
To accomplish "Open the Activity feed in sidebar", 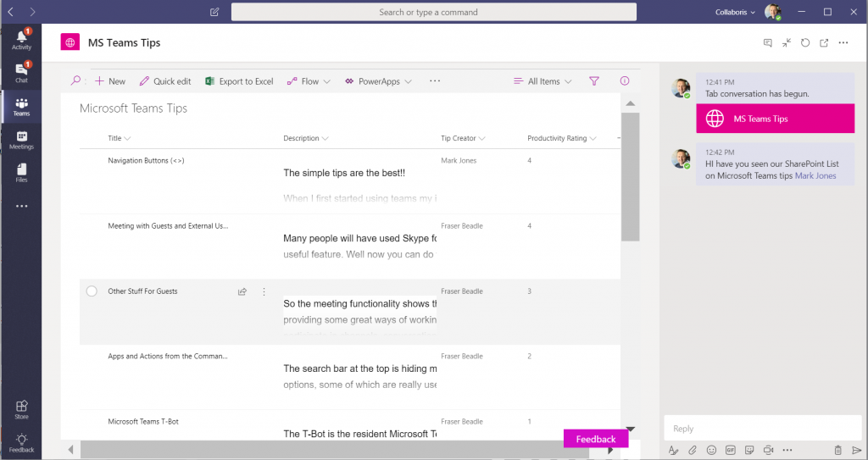I will tap(21, 40).
